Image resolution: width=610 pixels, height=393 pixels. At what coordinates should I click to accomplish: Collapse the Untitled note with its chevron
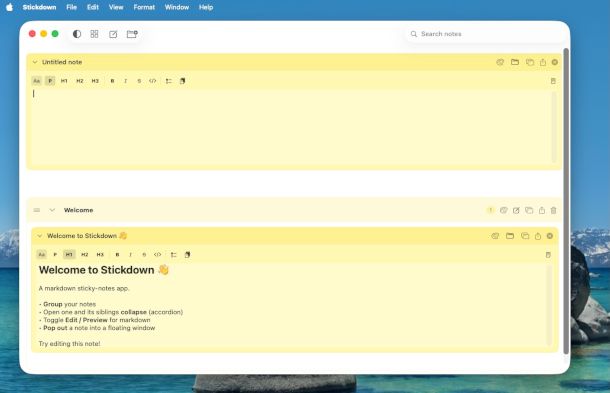coord(35,62)
